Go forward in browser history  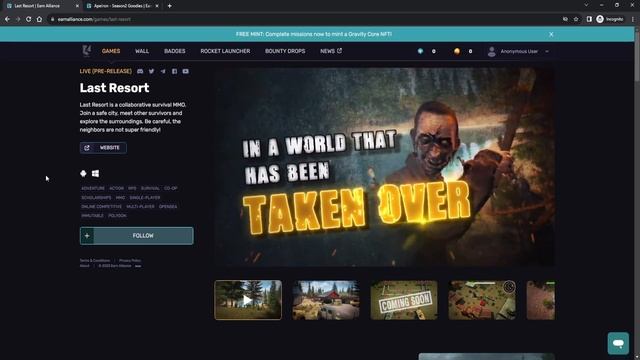18,19
